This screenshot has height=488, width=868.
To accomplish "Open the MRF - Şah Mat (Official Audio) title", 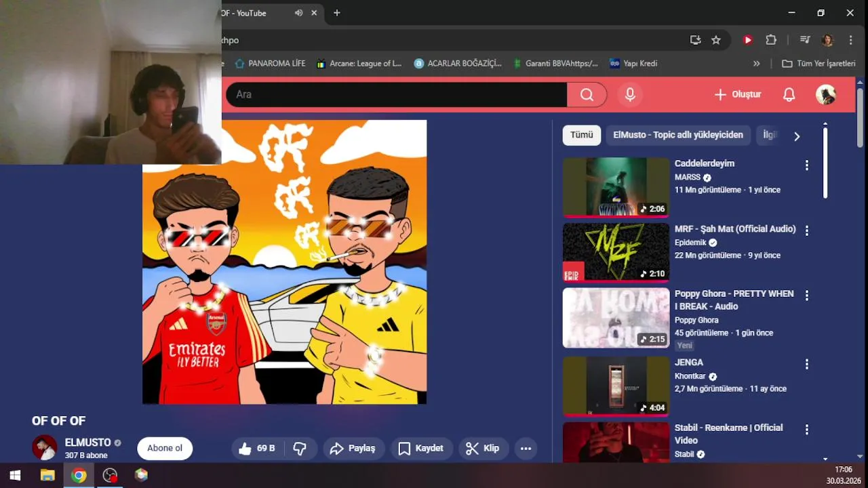I will pos(735,229).
